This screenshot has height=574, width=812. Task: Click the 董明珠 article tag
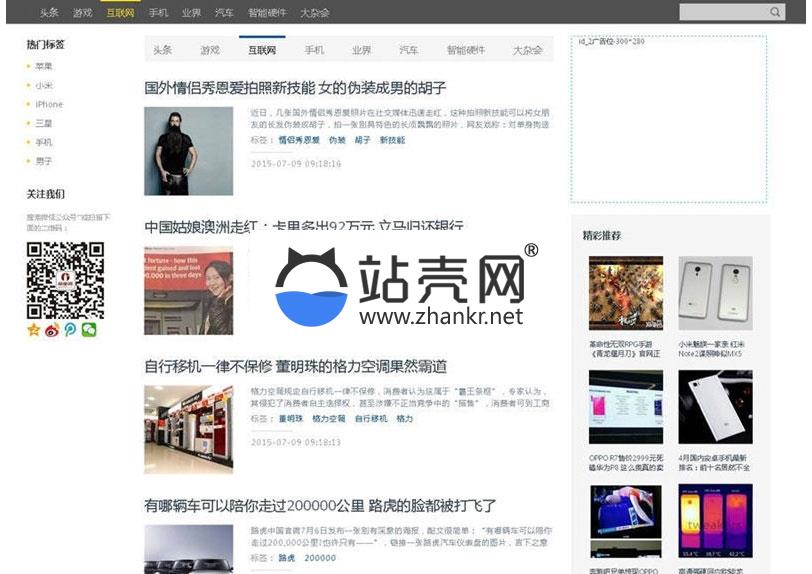point(291,419)
